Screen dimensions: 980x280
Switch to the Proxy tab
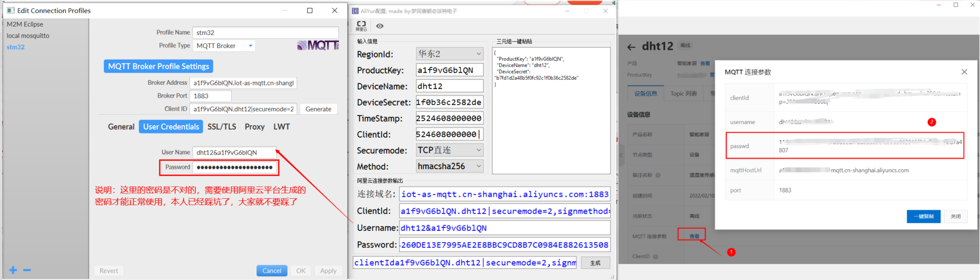click(x=254, y=127)
